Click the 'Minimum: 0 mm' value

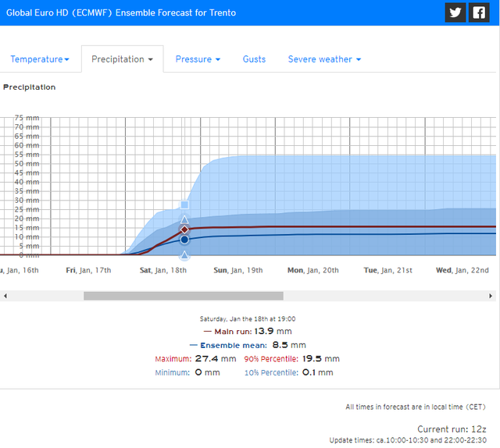(x=187, y=372)
